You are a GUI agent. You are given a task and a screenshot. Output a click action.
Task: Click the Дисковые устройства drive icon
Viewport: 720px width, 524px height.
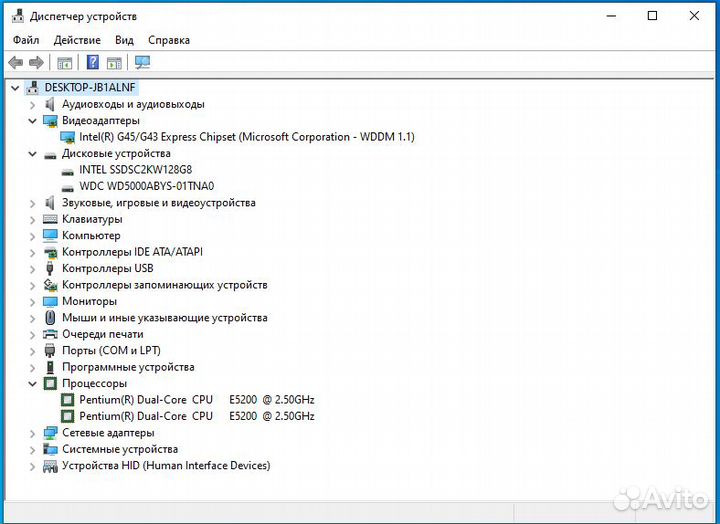(50, 155)
